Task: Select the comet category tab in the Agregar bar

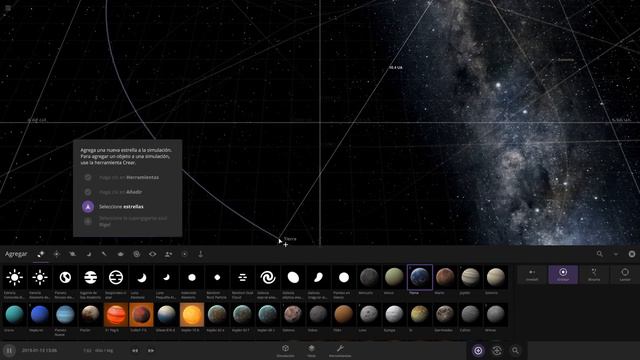Action: 104,254
